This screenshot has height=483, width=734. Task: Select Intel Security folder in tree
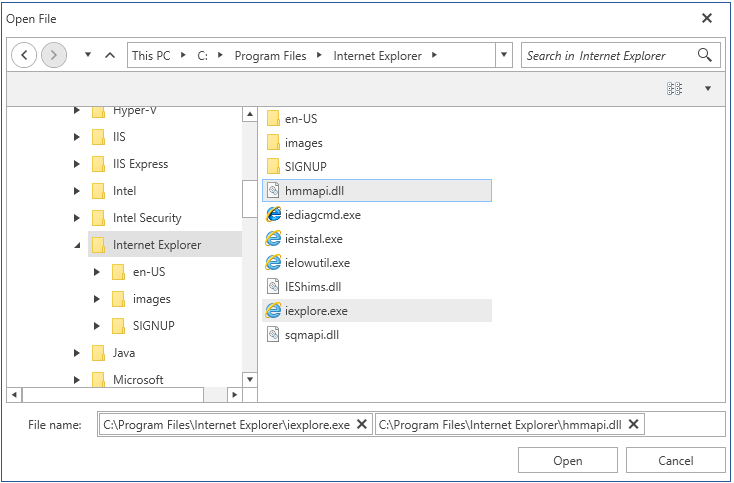[x=147, y=218]
